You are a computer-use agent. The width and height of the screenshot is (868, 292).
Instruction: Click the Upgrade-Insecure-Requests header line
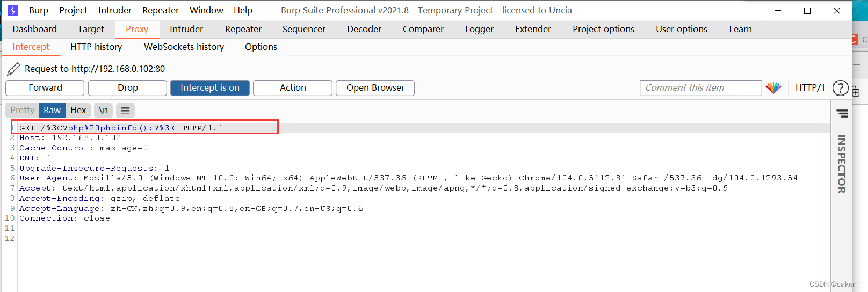[95, 169]
